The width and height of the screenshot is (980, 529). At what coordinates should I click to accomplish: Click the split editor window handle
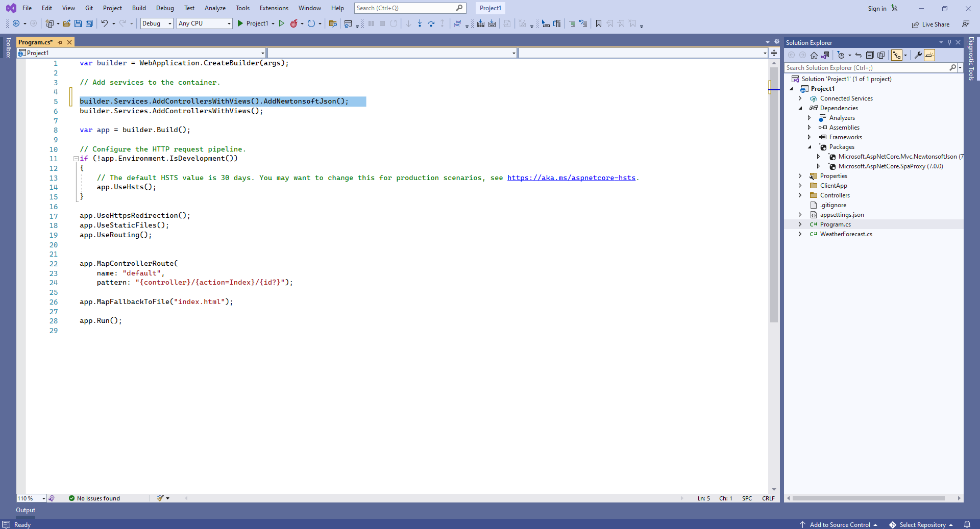(774, 53)
